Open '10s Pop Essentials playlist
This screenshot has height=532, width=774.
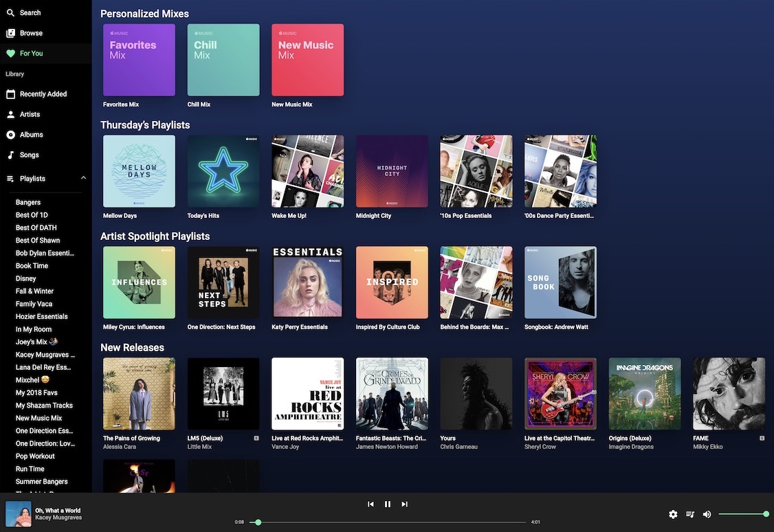click(476, 171)
